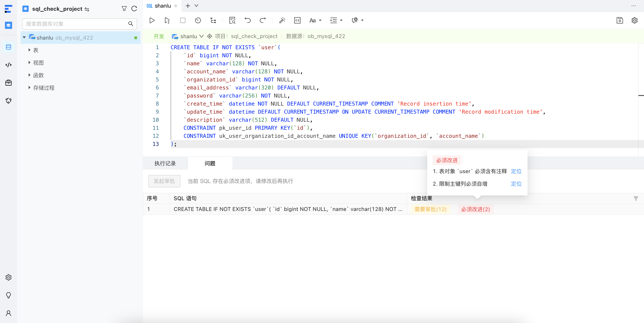Expand the 函数 functions node
This screenshot has width=644, height=323.
coord(30,75)
